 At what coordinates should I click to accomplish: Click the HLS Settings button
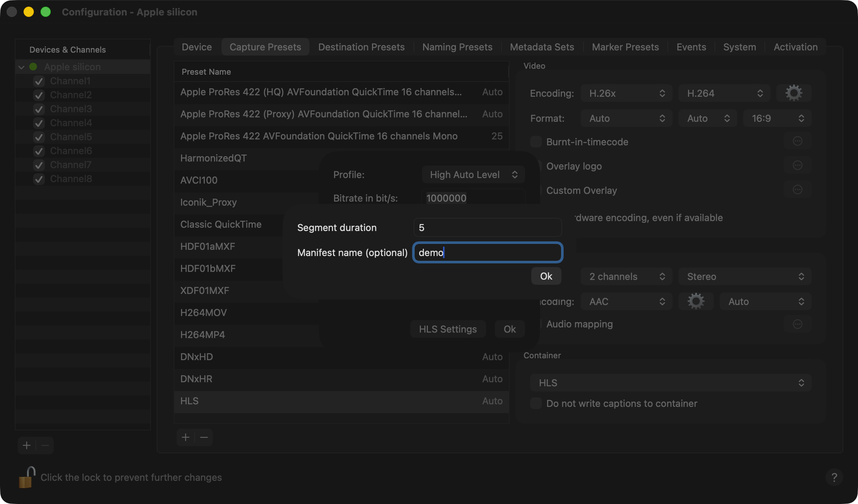[x=448, y=329]
